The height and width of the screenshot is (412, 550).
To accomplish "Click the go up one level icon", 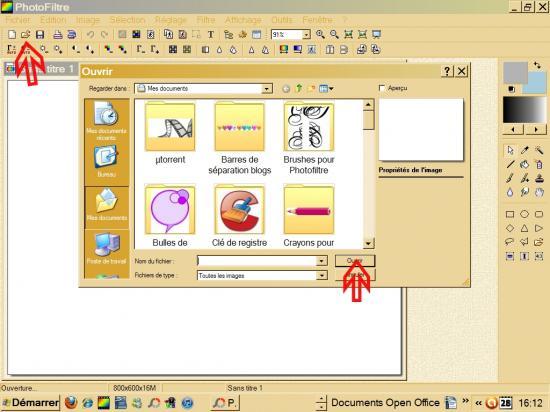I will [299, 89].
